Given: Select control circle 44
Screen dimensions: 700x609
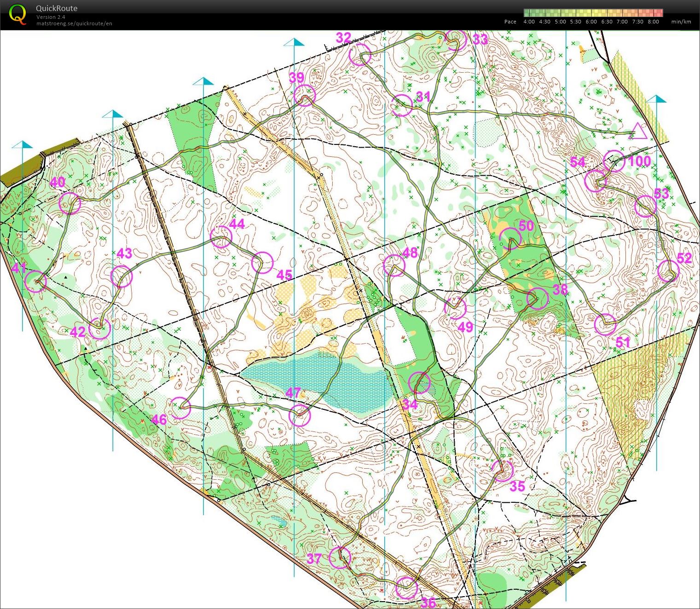Looking at the screenshot, I should click(221, 237).
